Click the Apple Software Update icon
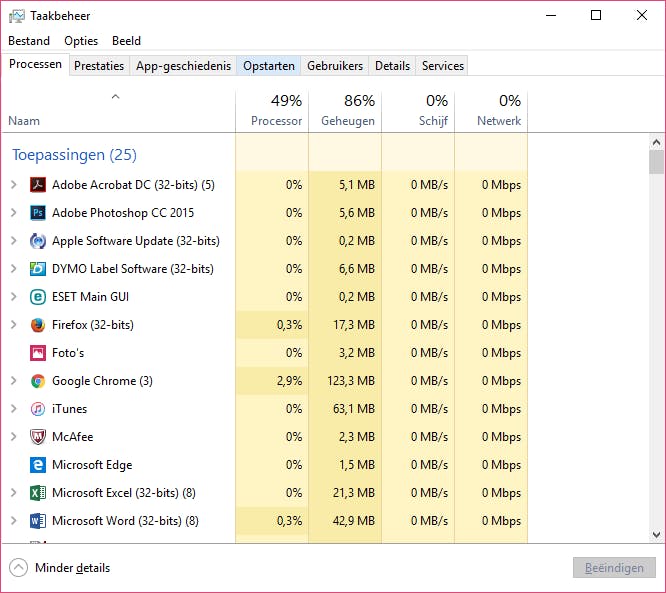The image size is (666, 593). (38, 241)
